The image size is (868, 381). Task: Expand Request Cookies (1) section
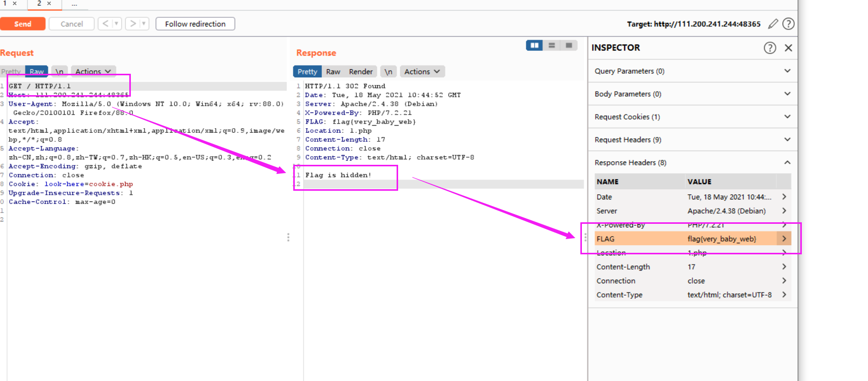point(692,117)
